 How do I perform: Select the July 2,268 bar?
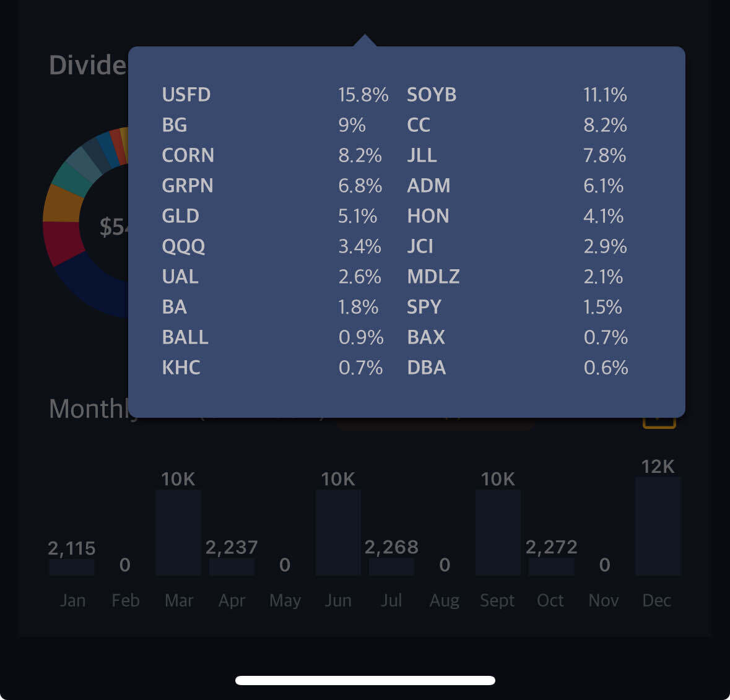click(391, 567)
